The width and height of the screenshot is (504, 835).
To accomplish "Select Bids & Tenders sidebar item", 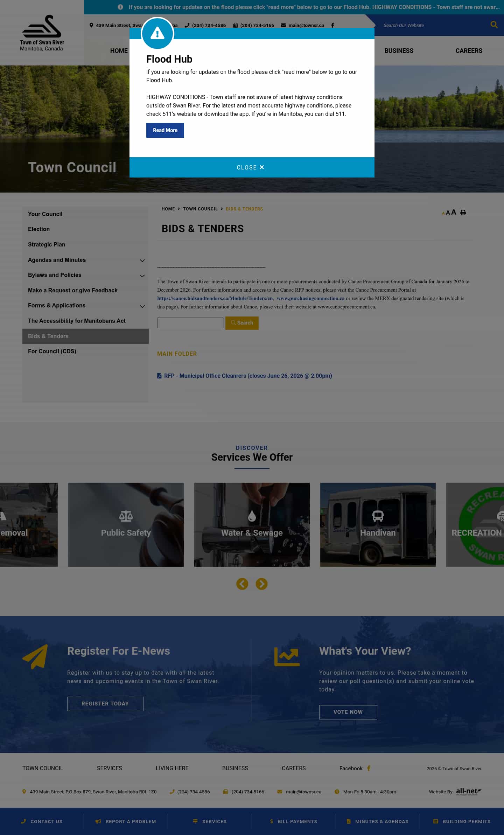I will tap(85, 336).
